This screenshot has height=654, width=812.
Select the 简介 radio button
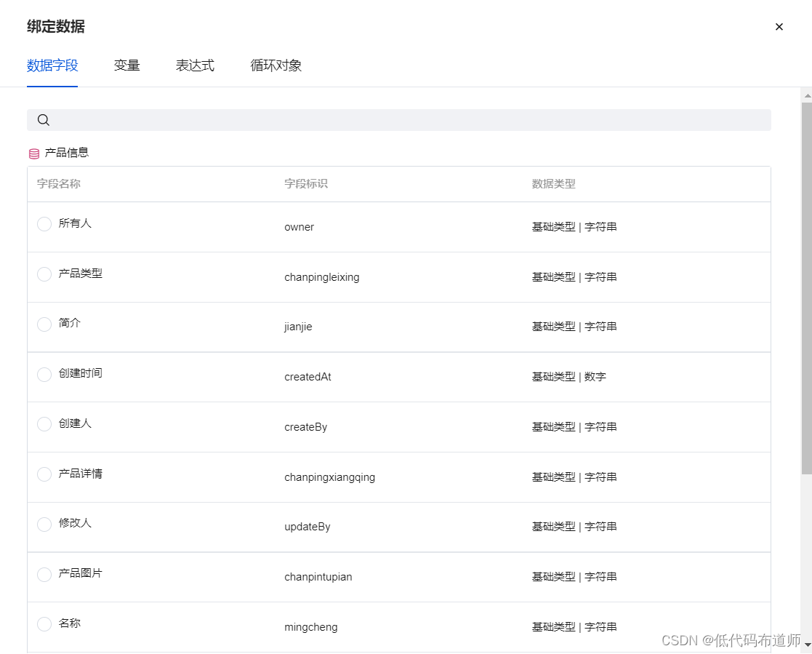(44, 324)
